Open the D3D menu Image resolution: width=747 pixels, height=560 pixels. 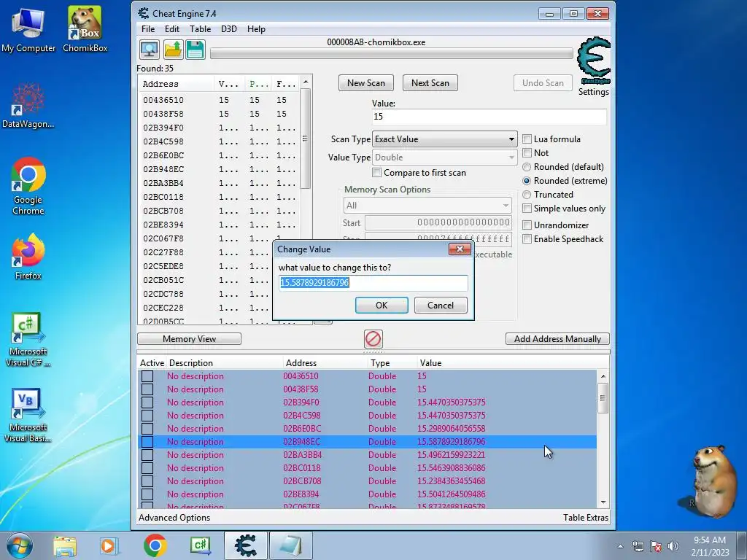point(228,29)
